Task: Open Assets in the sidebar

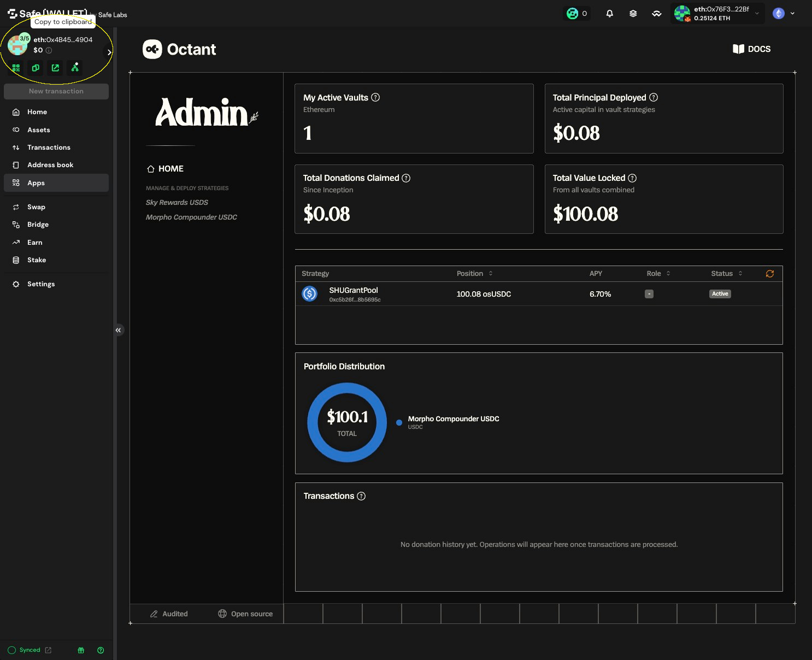Action: click(56, 130)
